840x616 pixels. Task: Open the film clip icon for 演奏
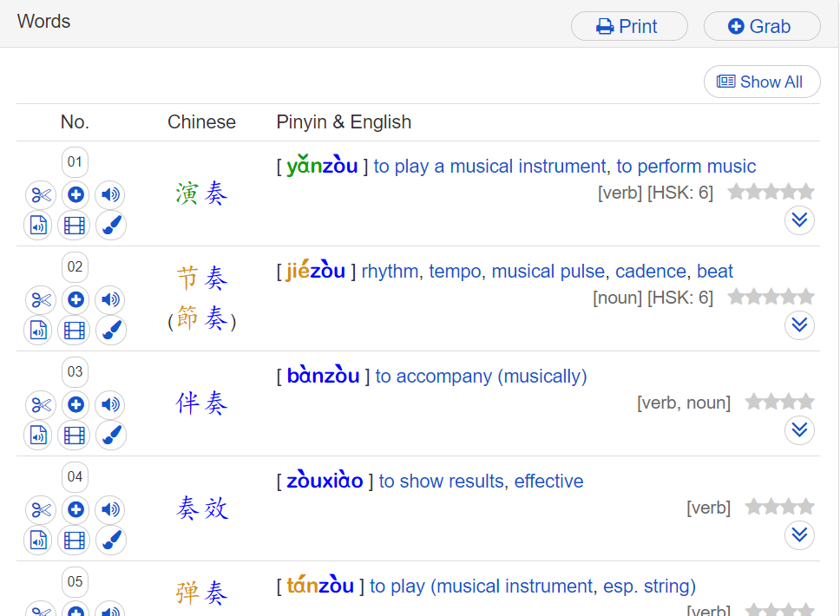[x=75, y=226]
